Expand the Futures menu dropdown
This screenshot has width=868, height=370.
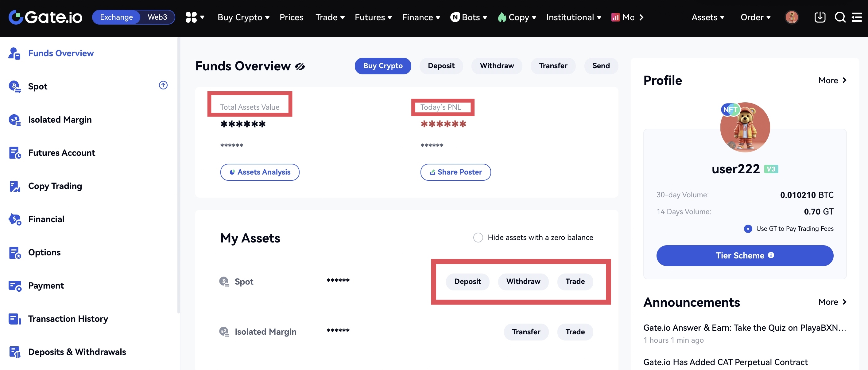pyautogui.click(x=373, y=17)
